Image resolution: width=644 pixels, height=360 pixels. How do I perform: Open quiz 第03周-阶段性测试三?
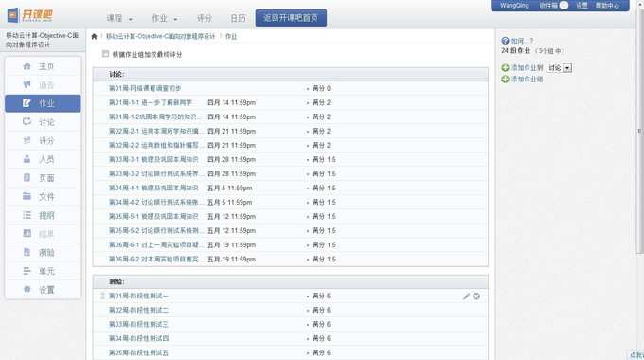[x=138, y=324]
